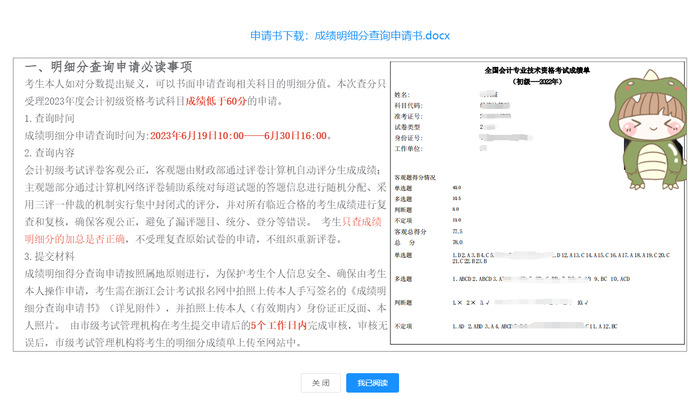Click the 不定项 answers row at report bottom
The image size is (700, 402).
(x=470, y=326)
